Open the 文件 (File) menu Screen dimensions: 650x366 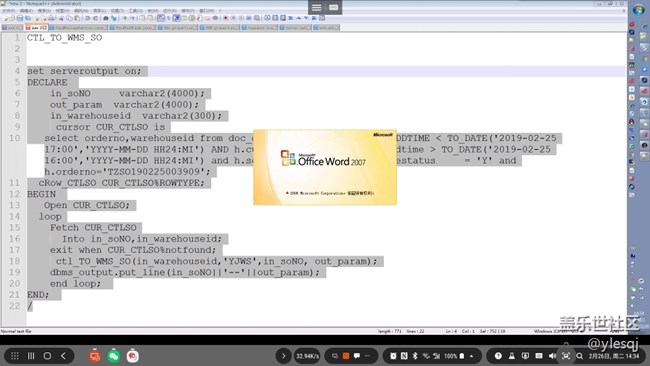[x=8, y=10]
